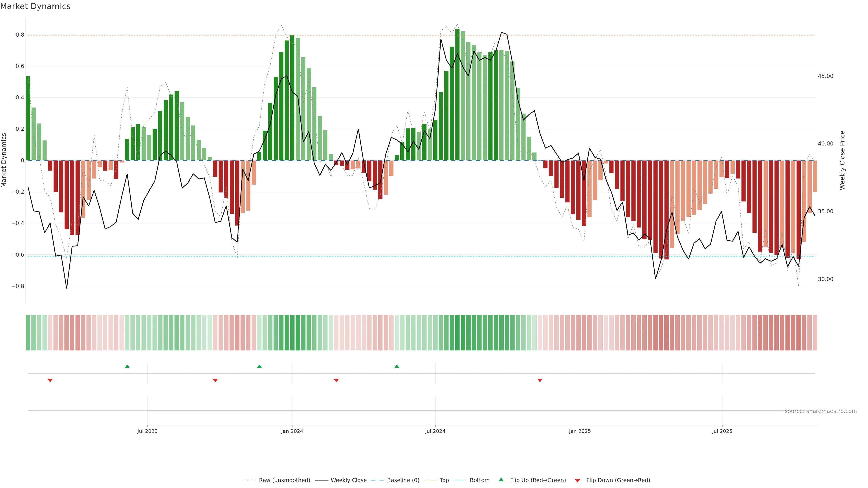Click the Flip Up green triangle legend icon
The image size is (868, 488).
501,480
